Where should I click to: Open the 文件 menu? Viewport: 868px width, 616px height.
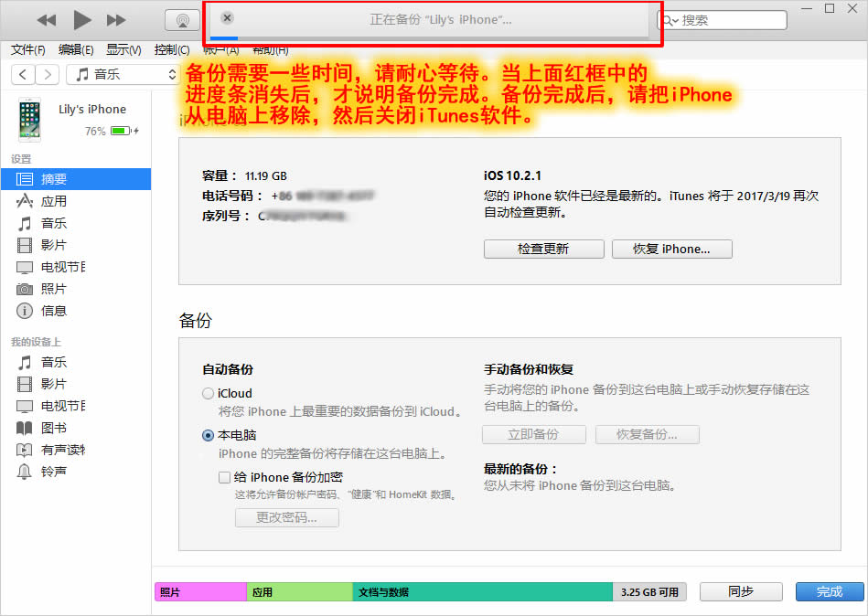pyautogui.click(x=27, y=49)
